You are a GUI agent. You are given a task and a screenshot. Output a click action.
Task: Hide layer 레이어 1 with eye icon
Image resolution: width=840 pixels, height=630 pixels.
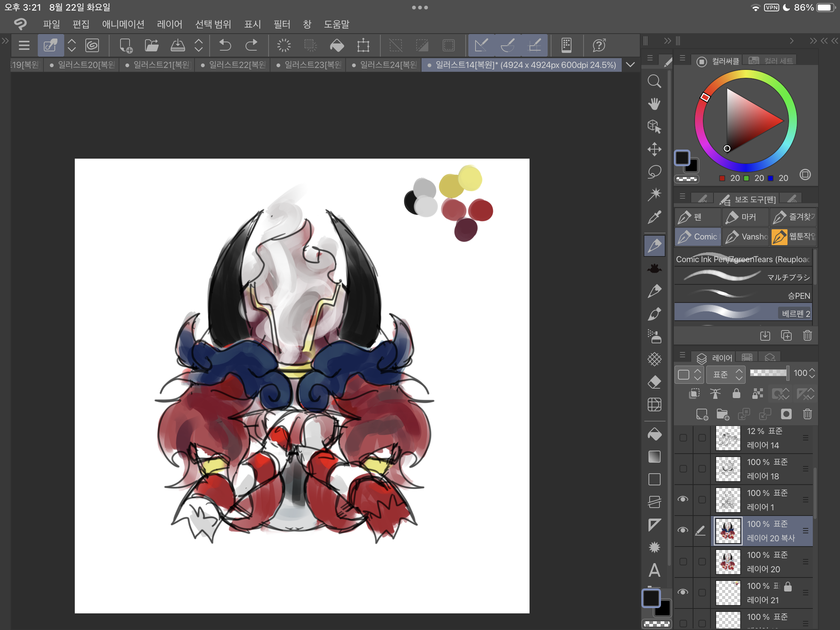683,499
